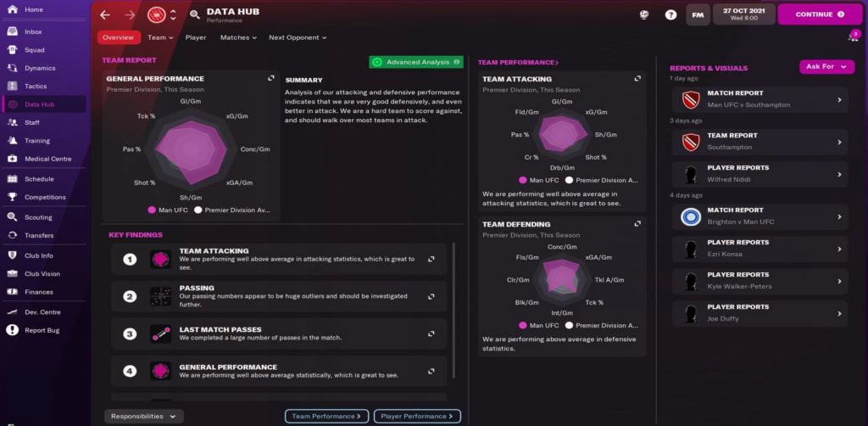Image resolution: width=868 pixels, height=426 pixels.
Task: Open the search magnifier icon
Action: (x=194, y=15)
